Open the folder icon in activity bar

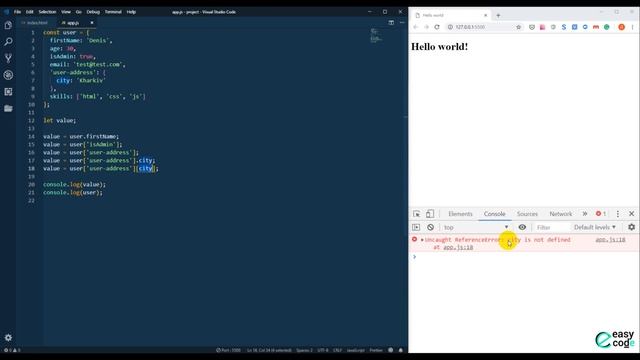pyautogui.click(x=8, y=109)
